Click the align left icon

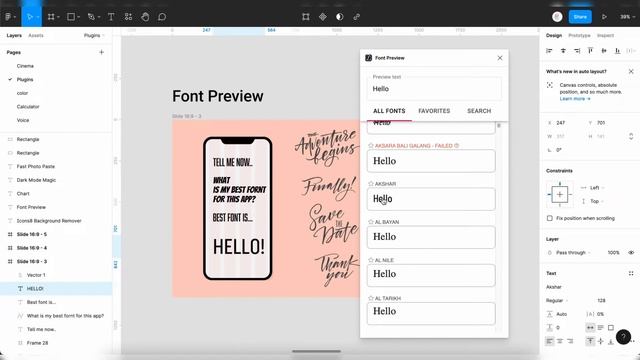[x=549, y=51]
